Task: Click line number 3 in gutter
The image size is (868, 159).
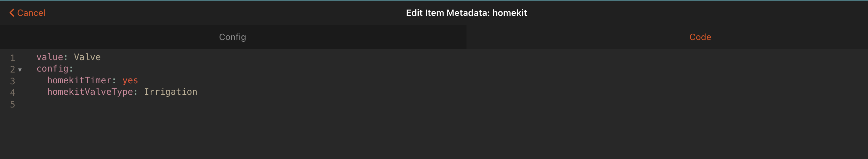Action: point(12,81)
